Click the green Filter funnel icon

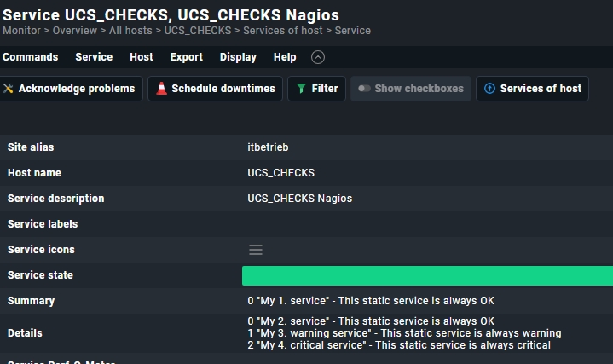(301, 89)
